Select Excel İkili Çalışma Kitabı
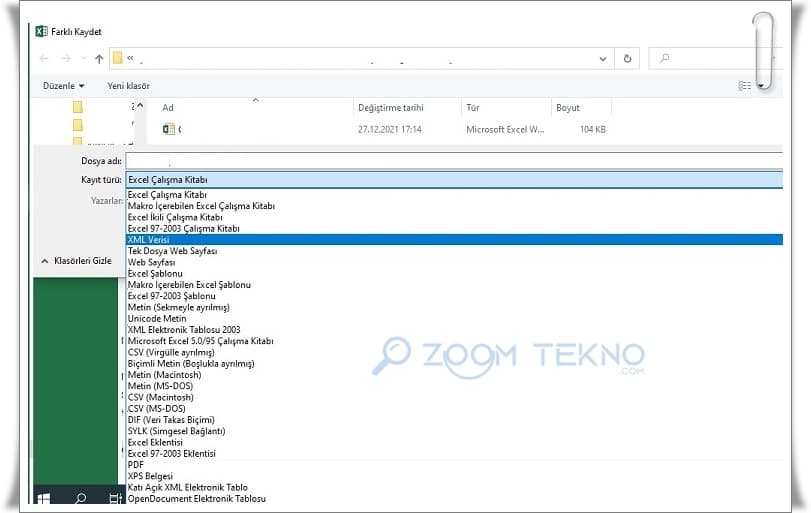Screen dimensions: 811x513 tap(454, 217)
